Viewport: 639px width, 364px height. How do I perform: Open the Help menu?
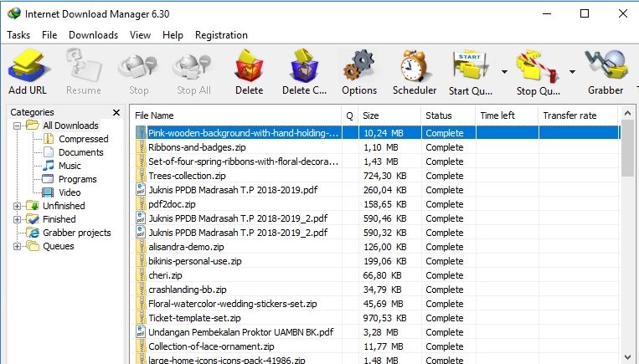(x=173, y=35)
